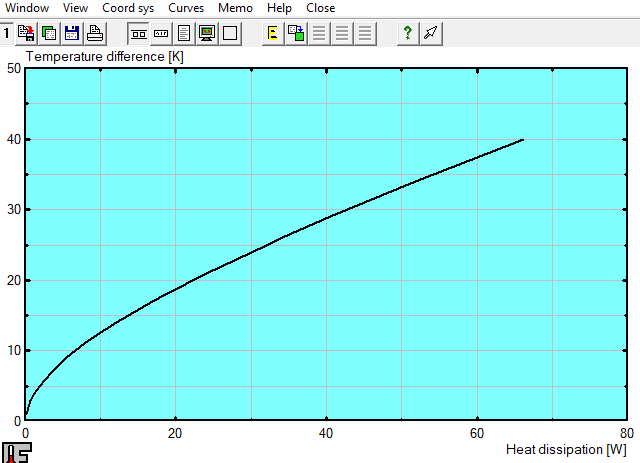The height and width of the screenshot is (463, 640).
Task: Toggle the two-box layout icon
Action: tap(139, 33)
